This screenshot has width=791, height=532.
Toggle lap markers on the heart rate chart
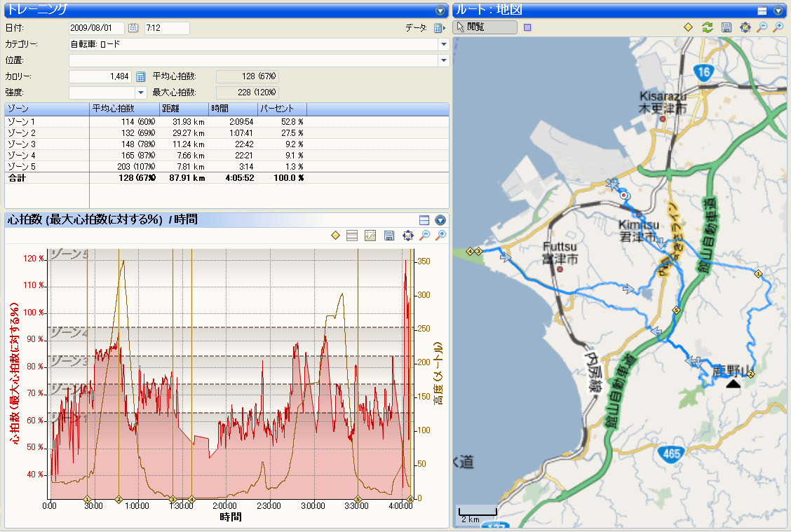335,235
